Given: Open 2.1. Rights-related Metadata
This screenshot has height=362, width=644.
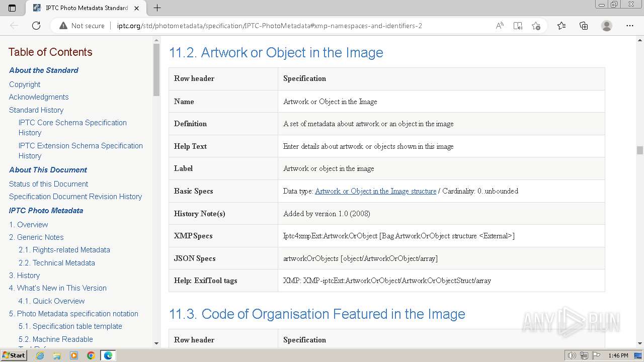Looking at the screenshot, I should (x=64, y=250).
